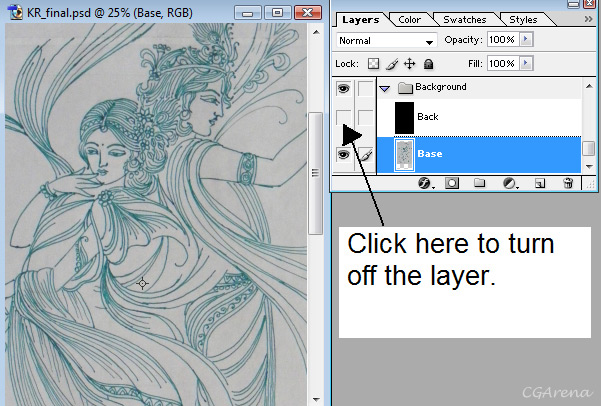Click Layers list scroll down arrow

tap(589, 167)
